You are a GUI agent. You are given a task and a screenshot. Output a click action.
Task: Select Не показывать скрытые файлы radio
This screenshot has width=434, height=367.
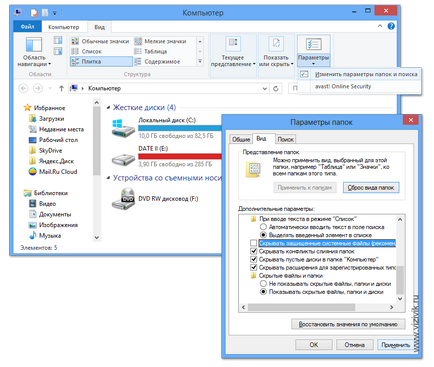click(263, 284)
